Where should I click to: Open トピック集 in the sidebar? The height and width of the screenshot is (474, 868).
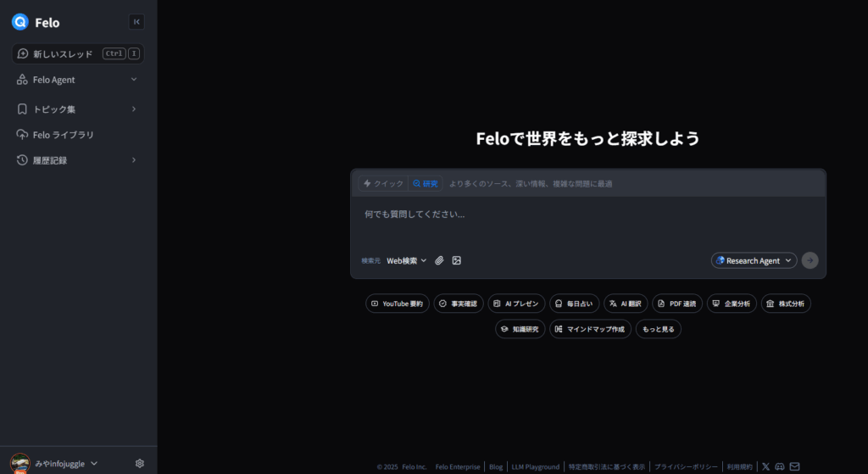pyautogui.click(x=54, y=109)
